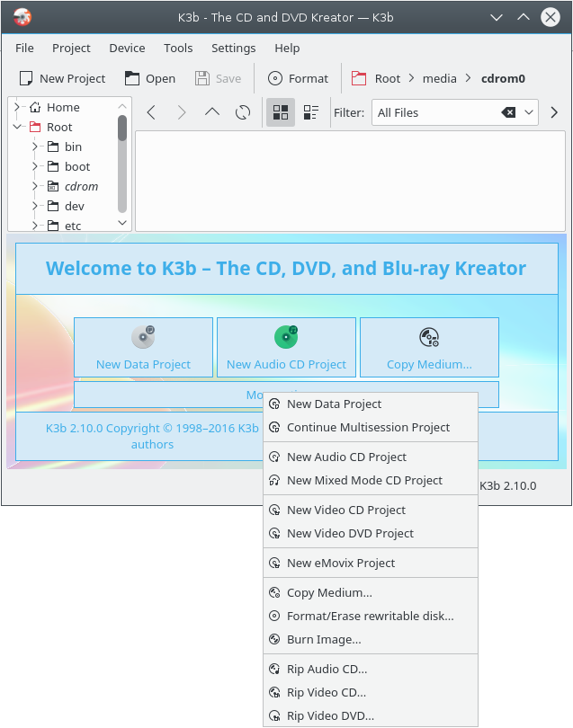The width and height of the screenshot is (573, 728).
Task: Switch to detailed list view mode
Action: tap(310, 112)
